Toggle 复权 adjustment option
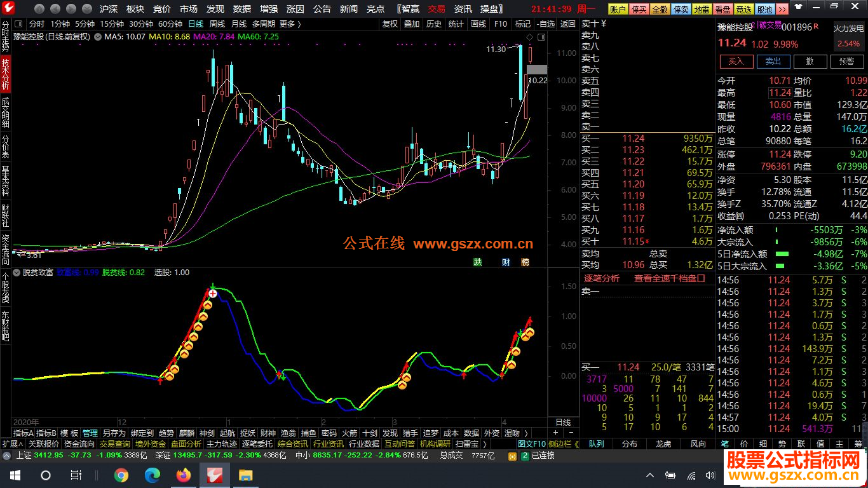 tap(390, 24)
